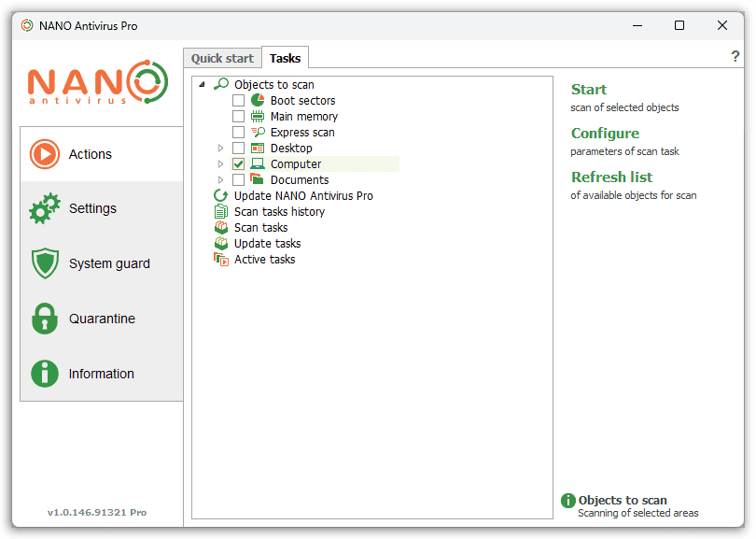Click the Update tasks box icon

point(221,243)
